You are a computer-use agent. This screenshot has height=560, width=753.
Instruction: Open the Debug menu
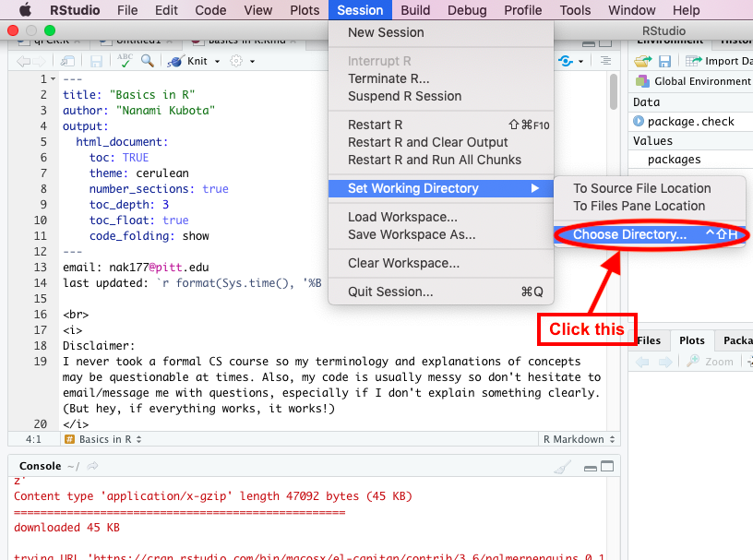coord(467,10)
